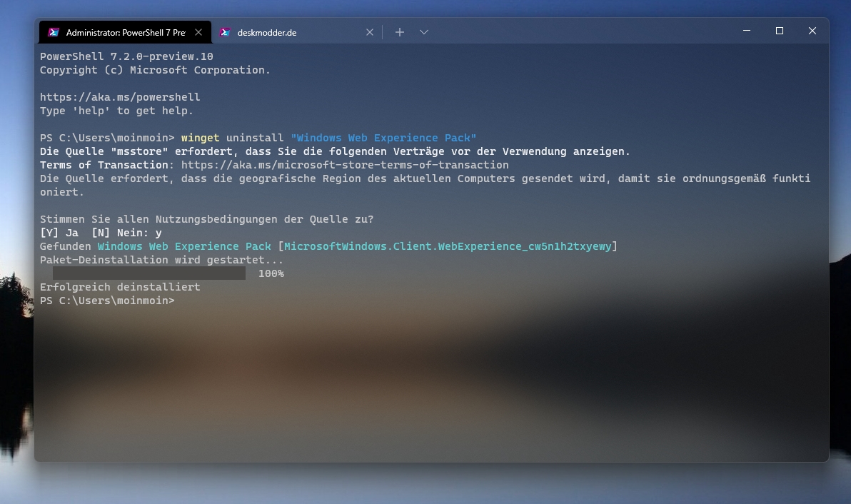Expand the new tab profile dropdown chevron
Viewport: 851px width, 504px height.
click(x=424, y=33)
